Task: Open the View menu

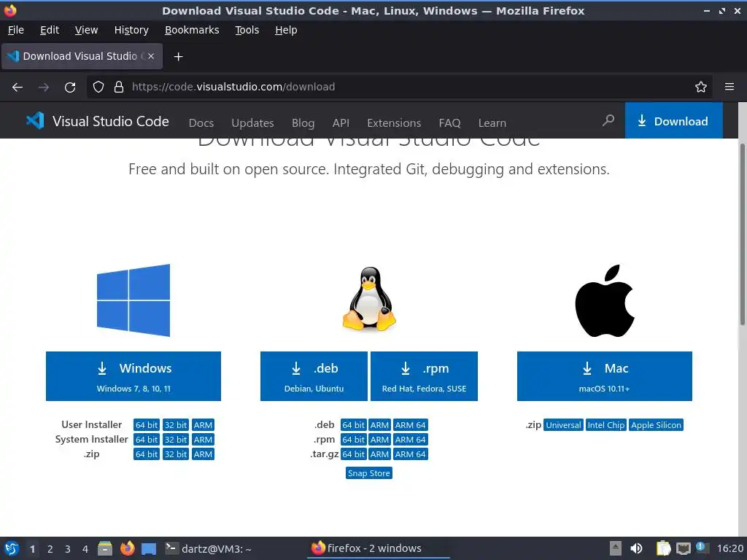Action: click(86, 30)
